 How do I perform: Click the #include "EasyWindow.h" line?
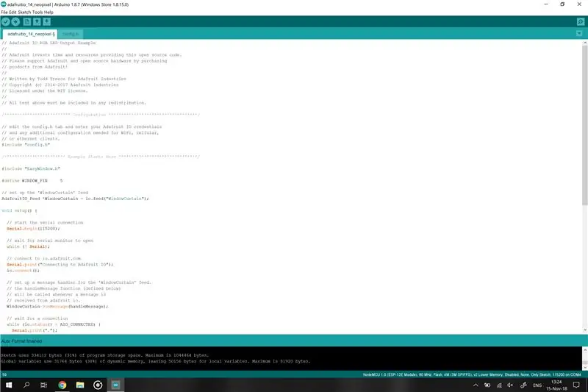click(x=31, y=169)
